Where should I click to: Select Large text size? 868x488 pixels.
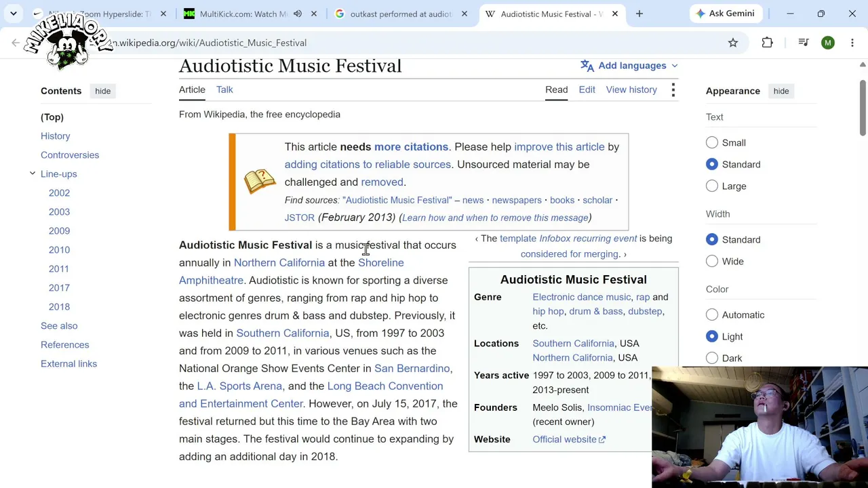[x=712, y=186]
